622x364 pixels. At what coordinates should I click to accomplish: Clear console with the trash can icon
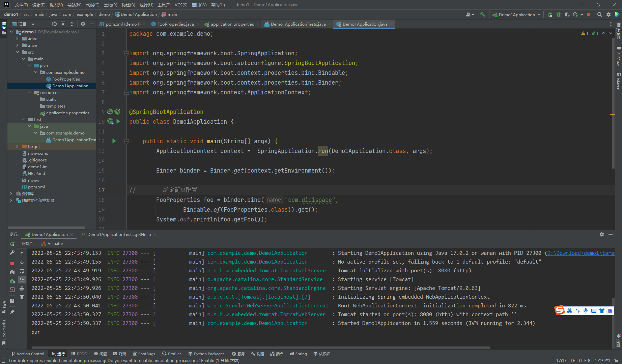pos(22,297)
